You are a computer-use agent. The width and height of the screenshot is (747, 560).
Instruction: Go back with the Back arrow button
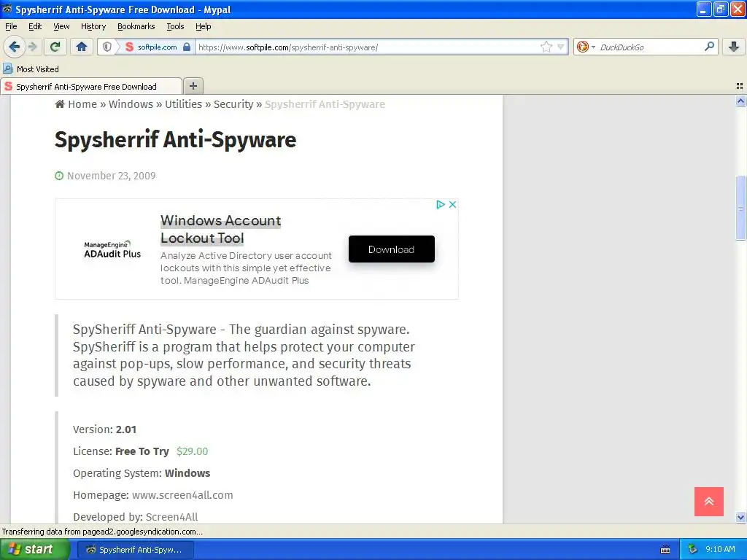tap(14, 47)
